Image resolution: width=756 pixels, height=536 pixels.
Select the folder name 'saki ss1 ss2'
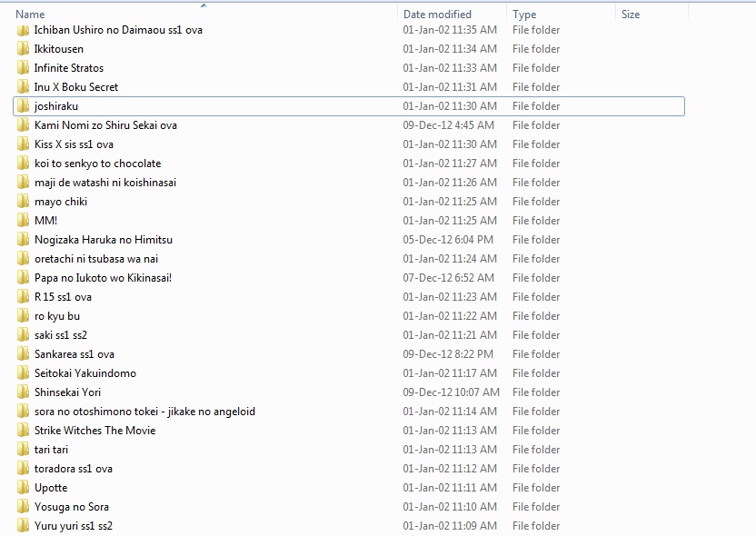[61, 335]
